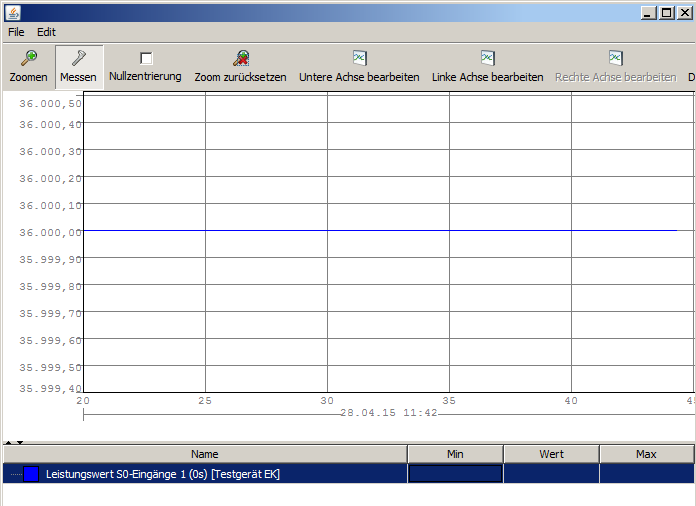This screenshot has width=696, height=506.
Task: Enable the Nullzentrierung checkbox
Action: 146,58
